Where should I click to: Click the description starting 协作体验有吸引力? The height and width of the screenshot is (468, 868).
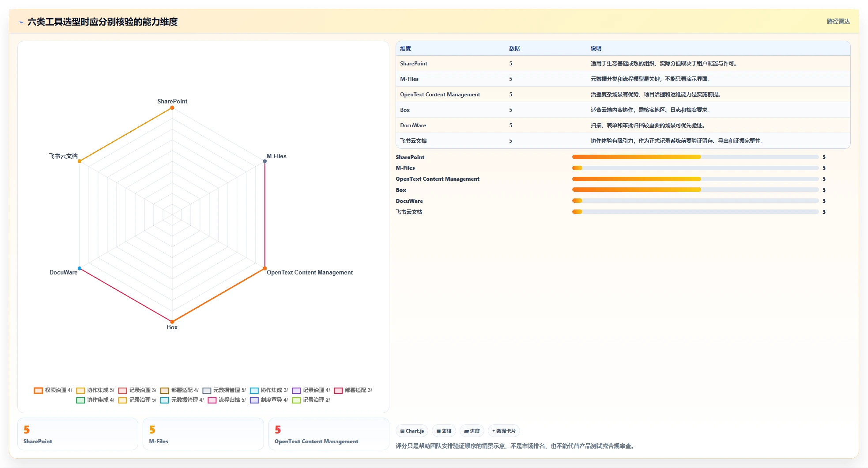click(x=677, y=141)
